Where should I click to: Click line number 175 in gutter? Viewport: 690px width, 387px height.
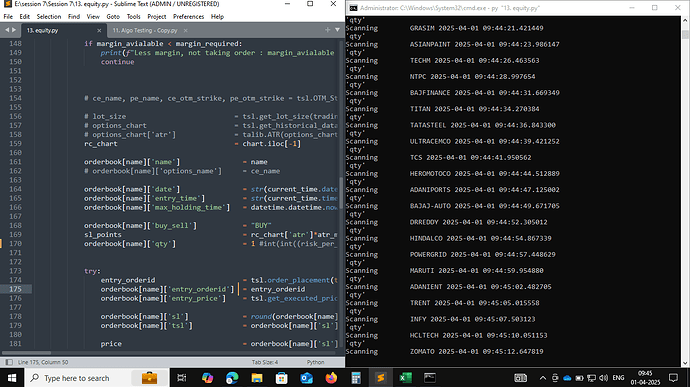click(x=15, y=289)
